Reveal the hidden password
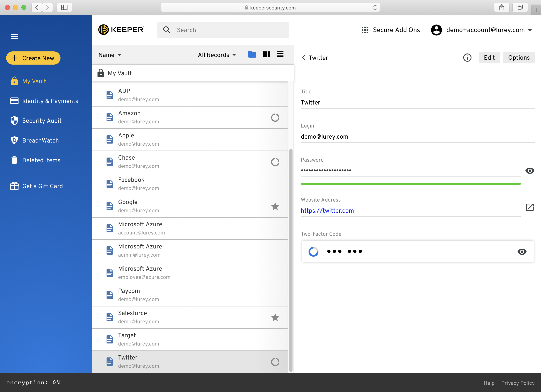 click(x=529, y=171)
